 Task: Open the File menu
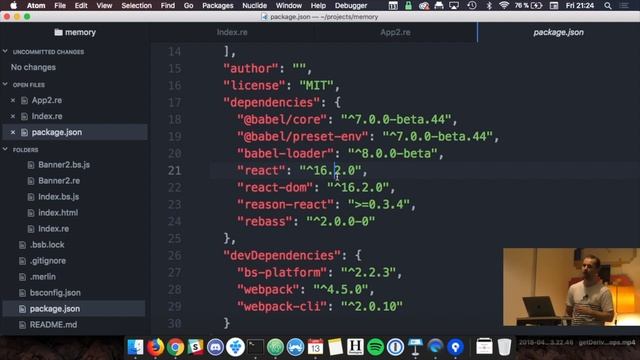point(60,5)
